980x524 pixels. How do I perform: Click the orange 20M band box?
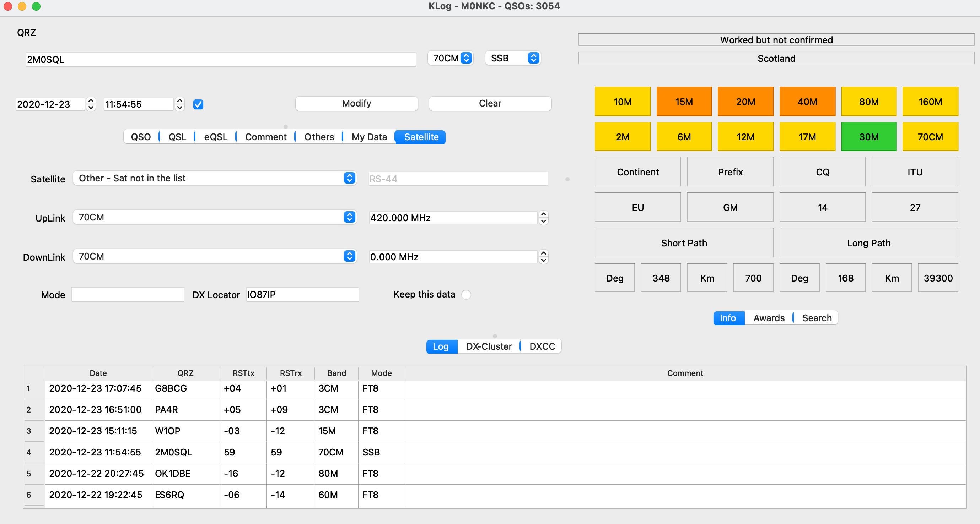point(745,102)
